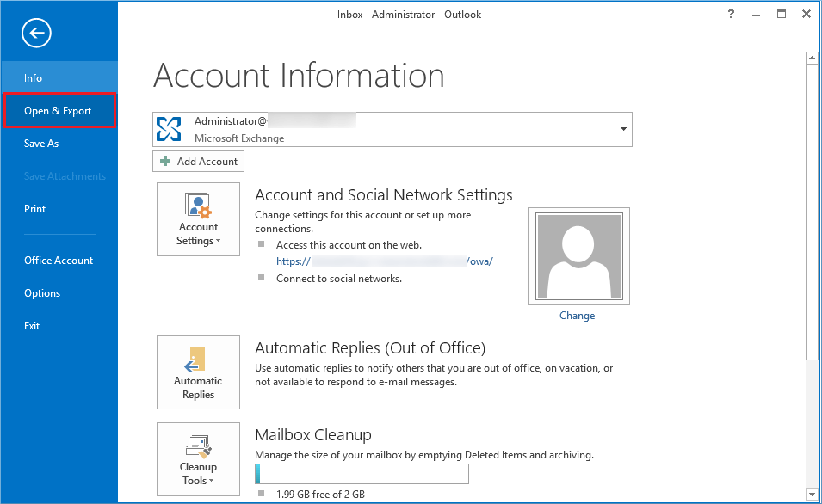This screenshot has height=504, width=822.
Task: Click the Microsoft Exchange account icon
Action: point(170,129)
